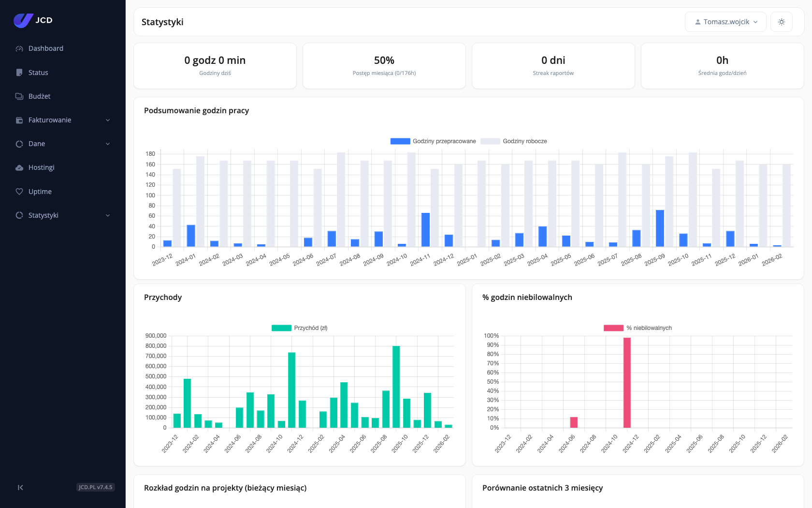This screenshot has height=508, width=812.
Task: Click the 2024-11 revenue bar
Action: [291, 390]
